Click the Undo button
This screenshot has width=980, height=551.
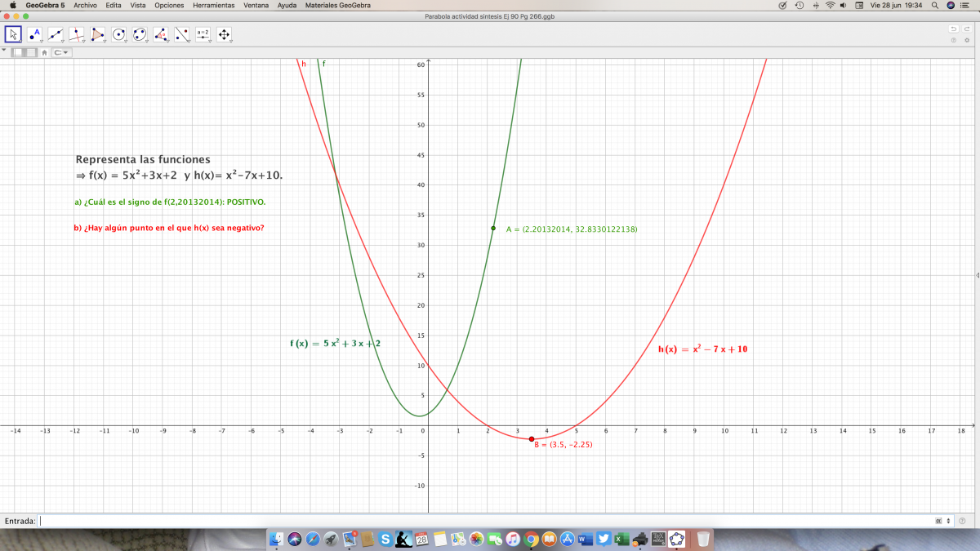tap(953, 29)
